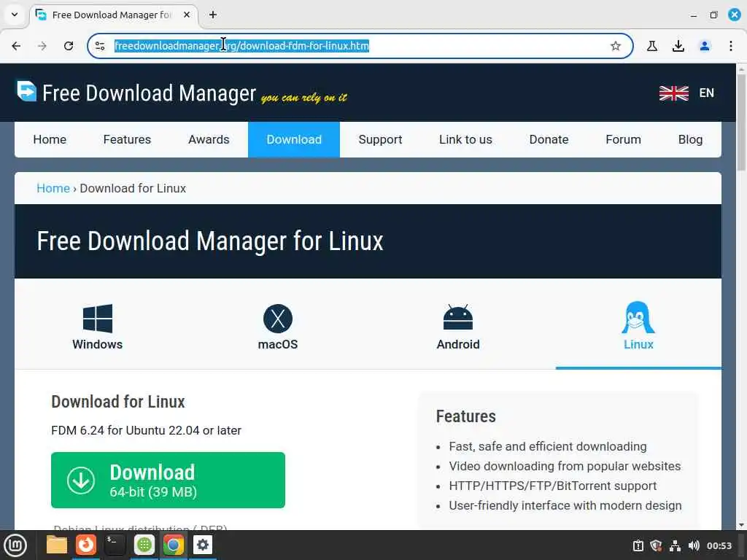747x560 pixels.
Task: Open the volume tray icon
Action: (693, 545)
